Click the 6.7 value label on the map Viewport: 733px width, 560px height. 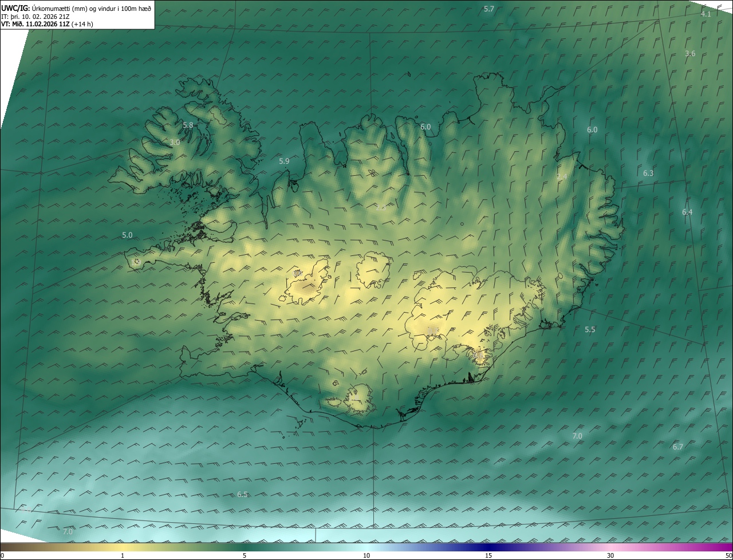[x=678, y=447]
